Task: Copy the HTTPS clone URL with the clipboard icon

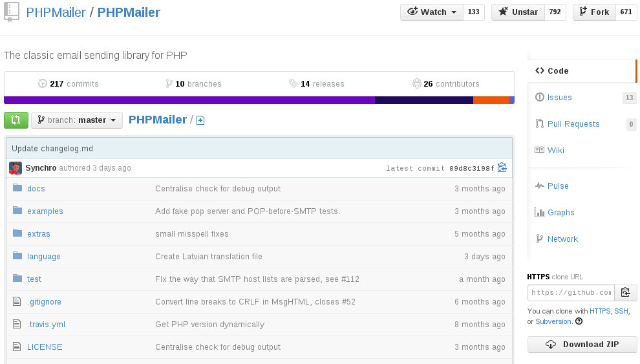Action: pyautogui.click(x=626, y=293)
